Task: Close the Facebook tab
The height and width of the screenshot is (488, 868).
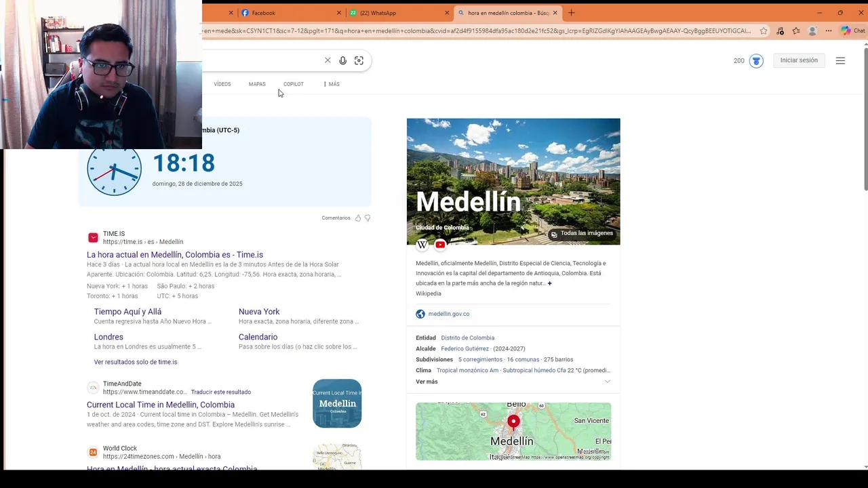Action: pyautogui.click(x=339, y=13)
